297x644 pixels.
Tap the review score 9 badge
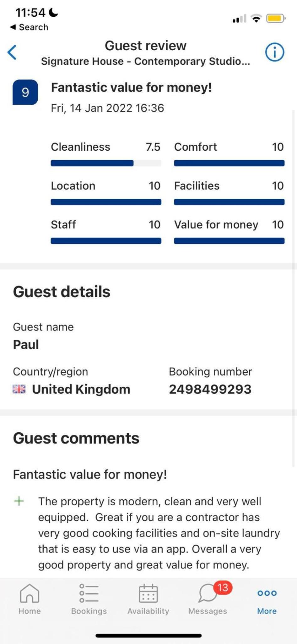tap(25, 92)
